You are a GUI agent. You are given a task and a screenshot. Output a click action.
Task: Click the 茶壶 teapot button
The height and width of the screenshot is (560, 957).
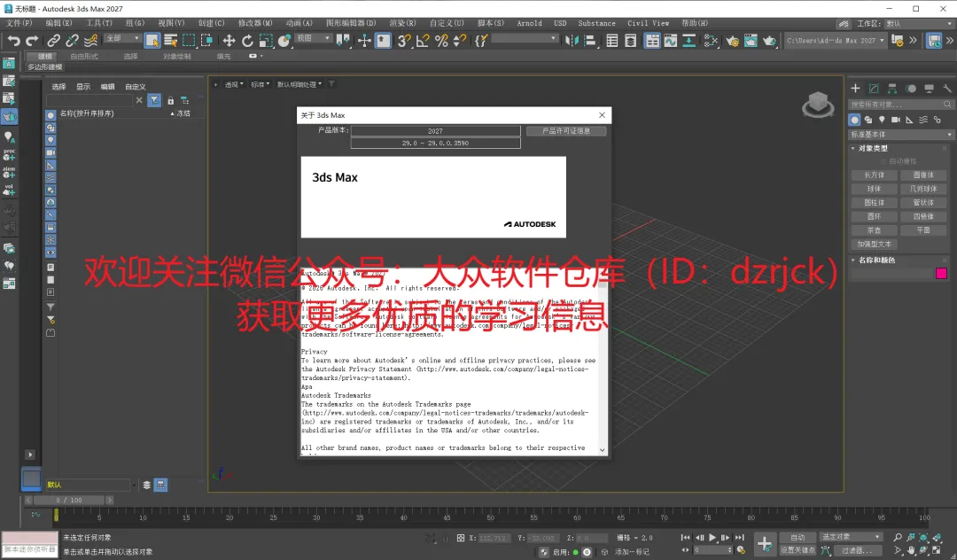pyautogui.click(x=874, y=230)
